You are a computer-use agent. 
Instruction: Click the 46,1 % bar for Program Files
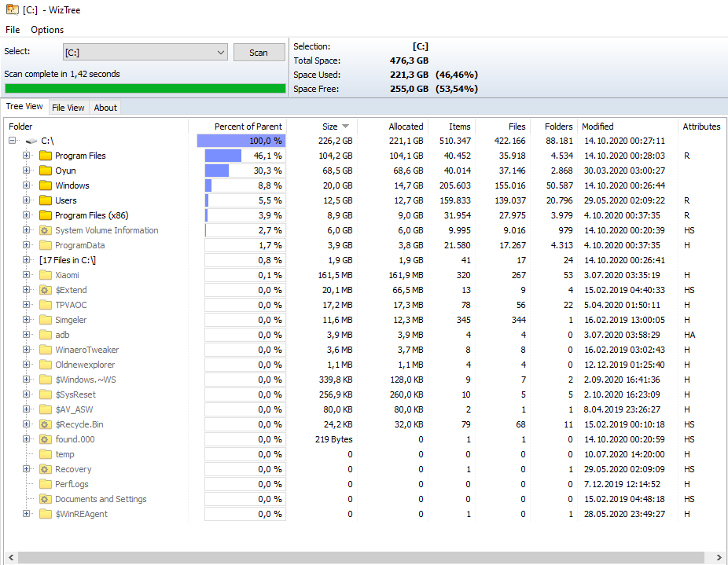245,156
